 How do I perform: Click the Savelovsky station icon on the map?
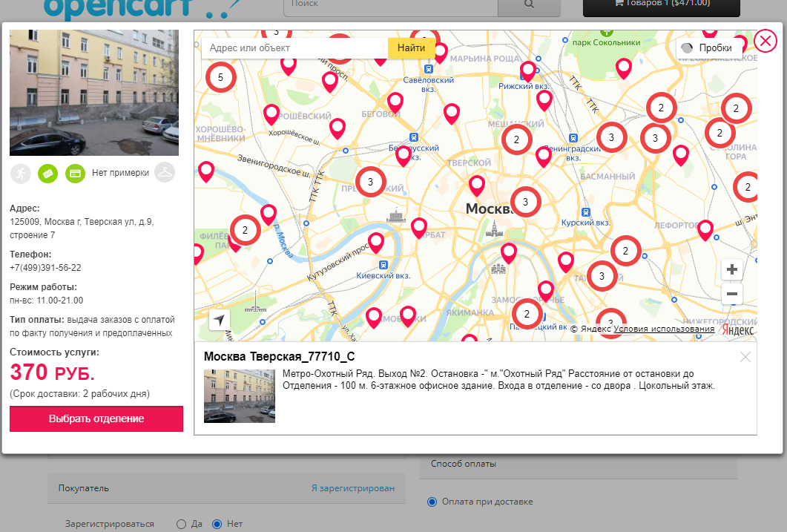pyautogui.click(x=428, y=69)
